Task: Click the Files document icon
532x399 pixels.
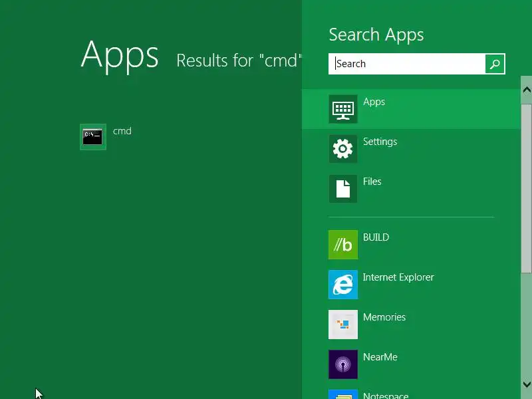Action: 343,189
